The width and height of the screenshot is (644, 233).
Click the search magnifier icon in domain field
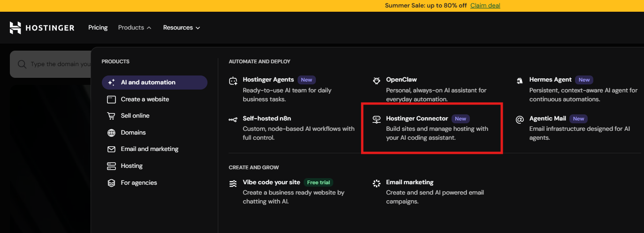coord(22,64)
